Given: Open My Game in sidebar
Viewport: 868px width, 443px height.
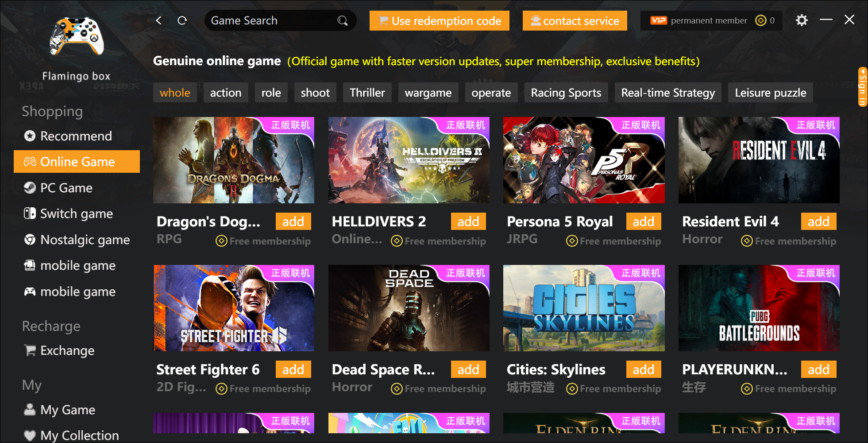Looking at the screenshot, I should pos(77,410).
